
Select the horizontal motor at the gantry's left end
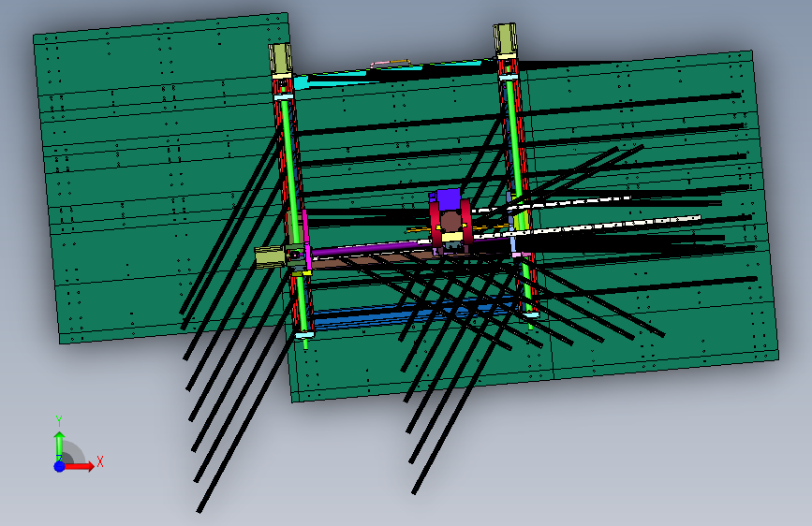(x=270, y=256)
